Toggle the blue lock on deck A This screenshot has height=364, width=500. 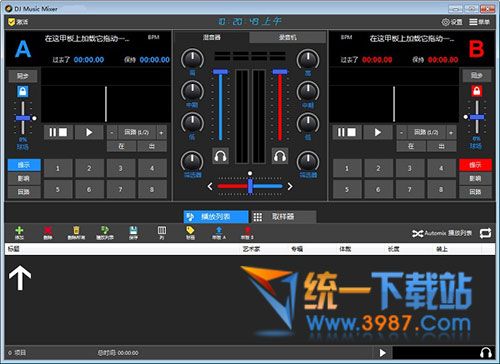(23, 91)
